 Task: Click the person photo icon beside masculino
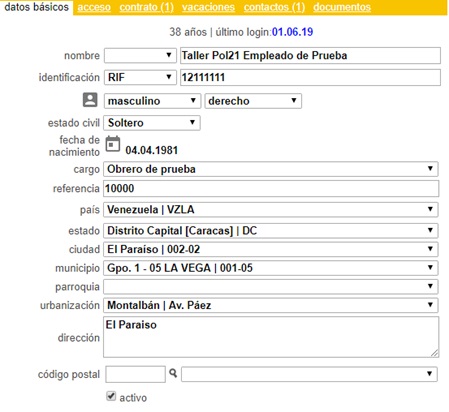point(90,100)
